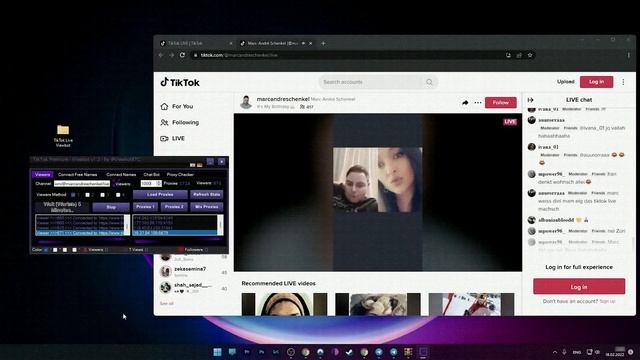The image size is (640, 360).
Task: Switch to Connect Names tab
Action: tap(121, 174)
